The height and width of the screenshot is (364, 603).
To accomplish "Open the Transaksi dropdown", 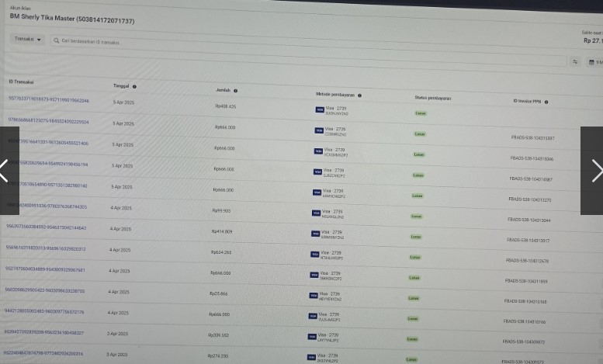I will 29,39.
